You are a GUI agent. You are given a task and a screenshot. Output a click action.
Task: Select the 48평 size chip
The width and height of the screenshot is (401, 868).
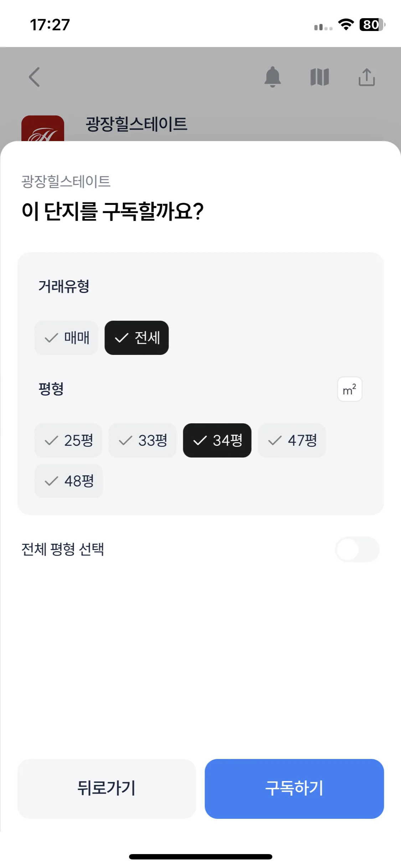(68, 481)
